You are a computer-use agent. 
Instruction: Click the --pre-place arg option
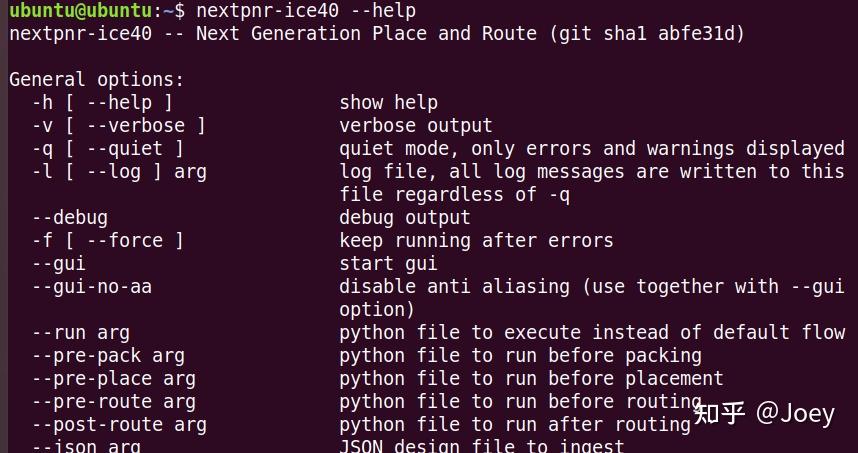point(113,378)
